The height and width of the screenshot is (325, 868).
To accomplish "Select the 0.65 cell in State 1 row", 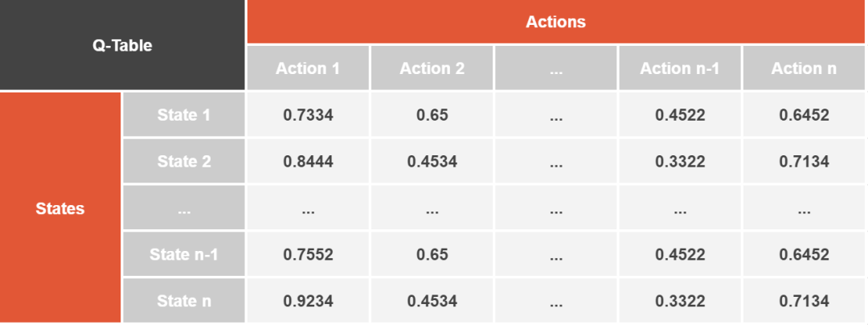I will pyautogui.click(x=432, y=115).
